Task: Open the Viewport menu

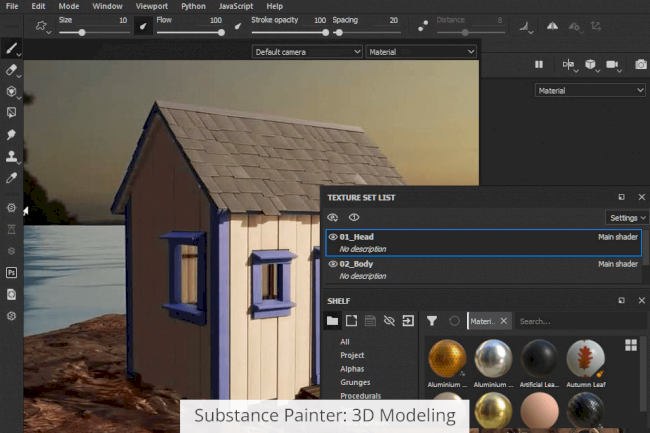Action: (152, 6)
